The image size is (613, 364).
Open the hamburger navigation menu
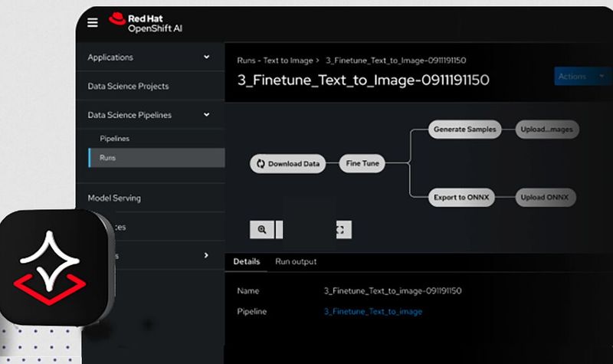click(x=93, y=23)
